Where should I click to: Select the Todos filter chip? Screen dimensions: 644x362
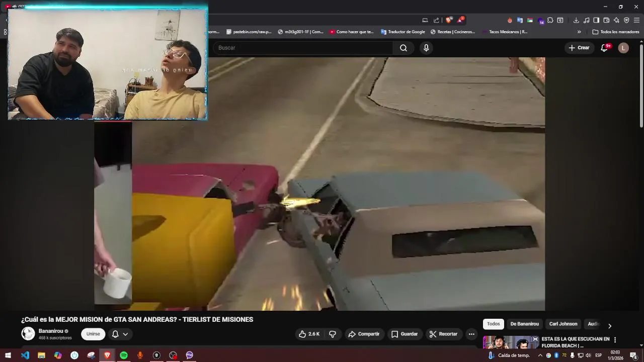[494, 324]
